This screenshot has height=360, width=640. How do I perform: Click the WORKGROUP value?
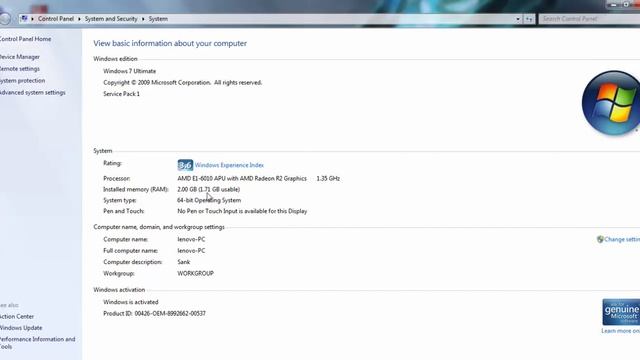pos(196,274)
